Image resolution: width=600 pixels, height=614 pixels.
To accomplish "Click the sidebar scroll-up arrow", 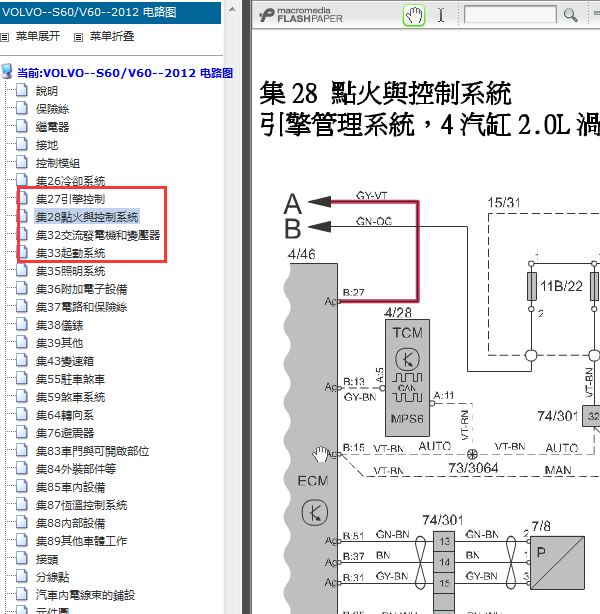I will pos(232,9).
